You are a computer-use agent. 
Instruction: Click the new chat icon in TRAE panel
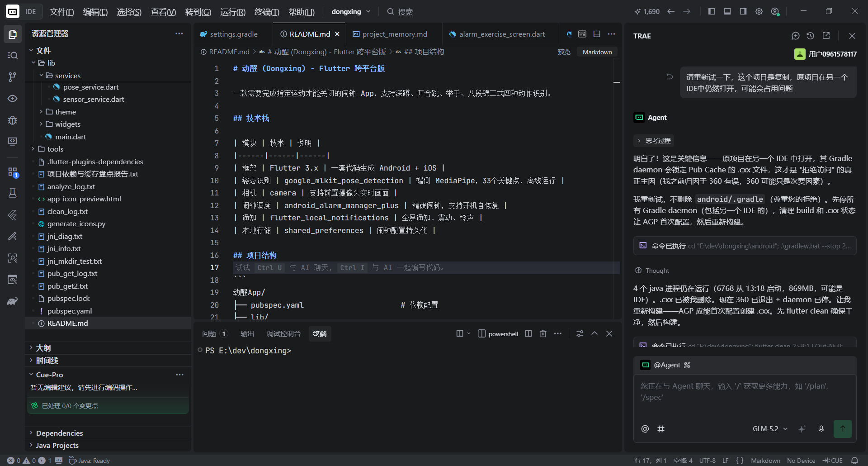tap(796, 36)
